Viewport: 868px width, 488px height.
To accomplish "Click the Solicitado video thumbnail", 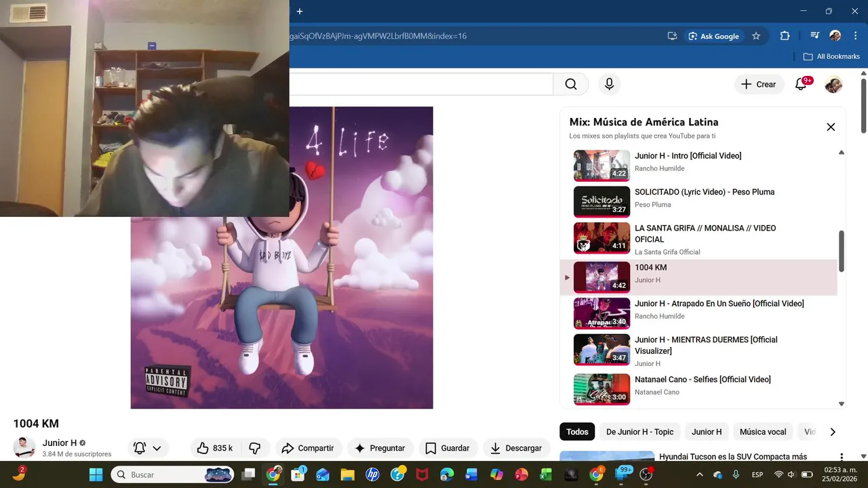I will click(601, 201).
